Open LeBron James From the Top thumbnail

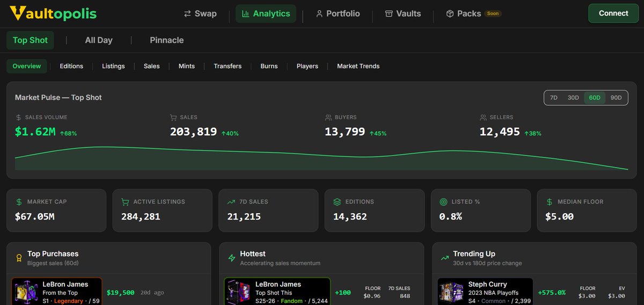(25, 293)
